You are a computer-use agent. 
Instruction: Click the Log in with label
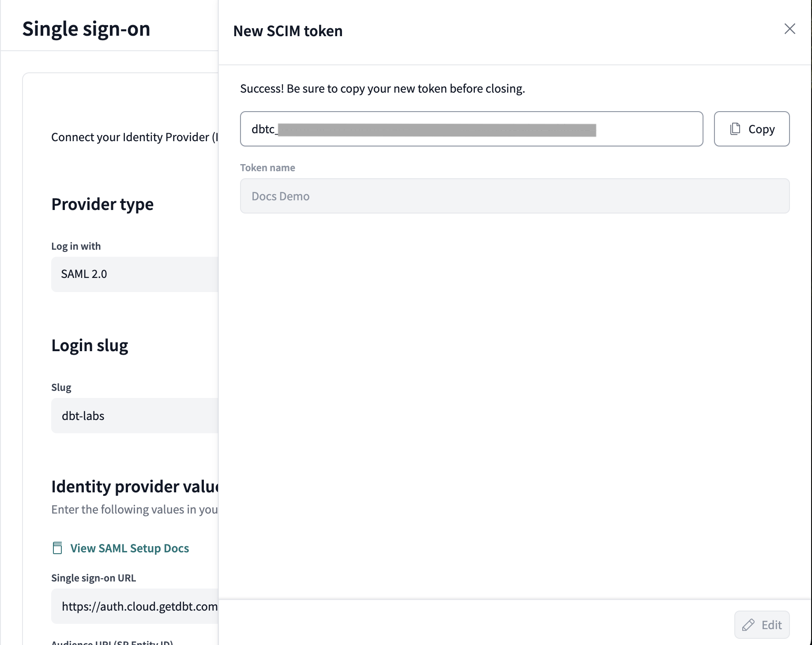coord(76,246)
